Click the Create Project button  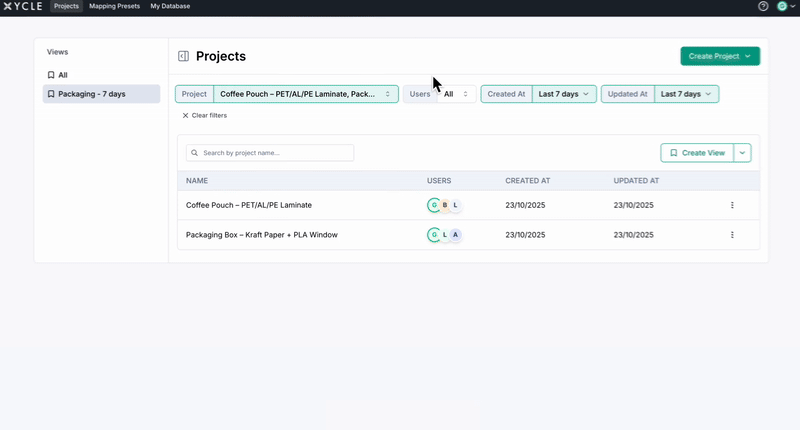click(x=719, y=56)
